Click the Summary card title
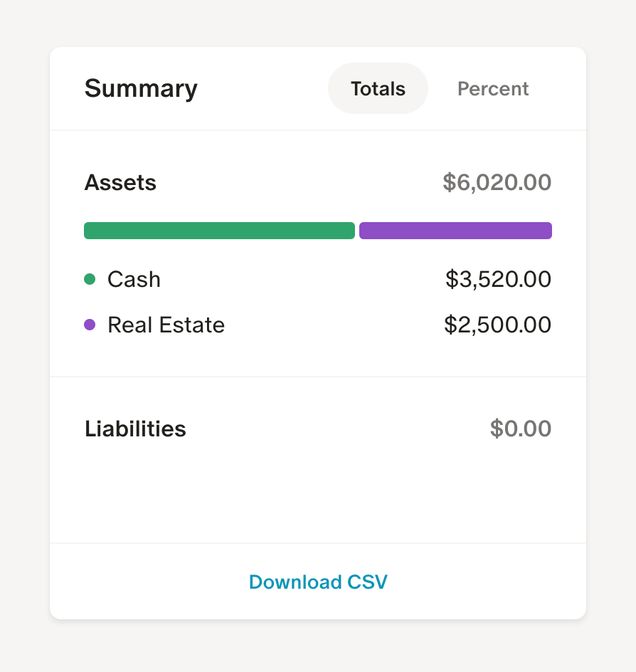Viewport: 636px width, 672px height. point(140,88)
